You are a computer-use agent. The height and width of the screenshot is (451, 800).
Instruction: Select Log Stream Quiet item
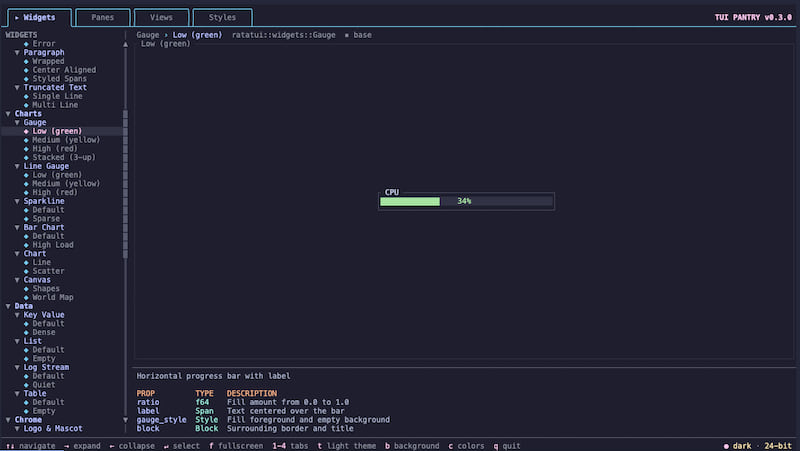click(x=44, y=385)
